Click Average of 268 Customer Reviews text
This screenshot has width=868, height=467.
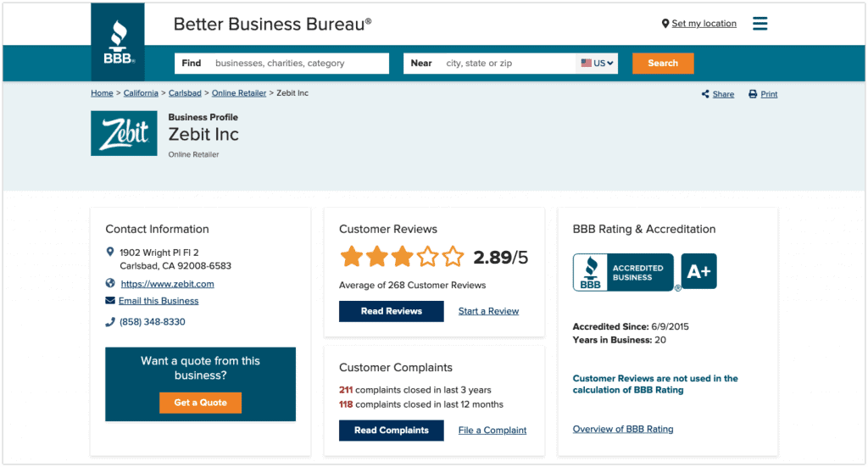413,285
